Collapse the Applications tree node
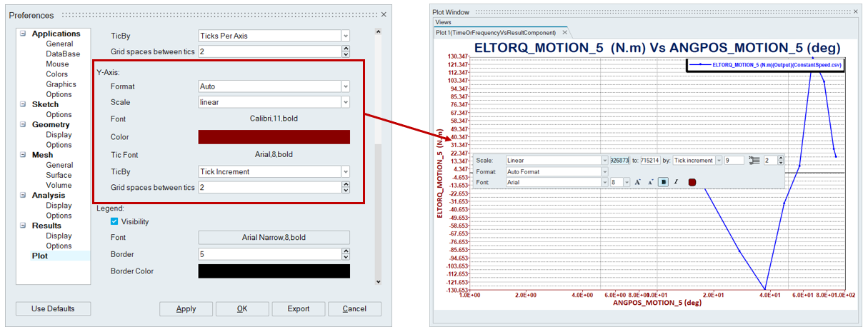868x332 pixels. coord(23,34)
